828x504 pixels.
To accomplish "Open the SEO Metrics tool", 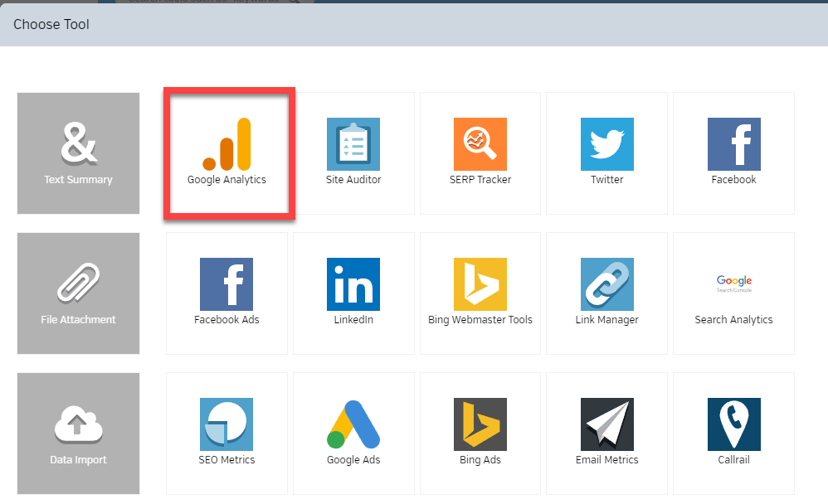I will (x=226, y=434).
